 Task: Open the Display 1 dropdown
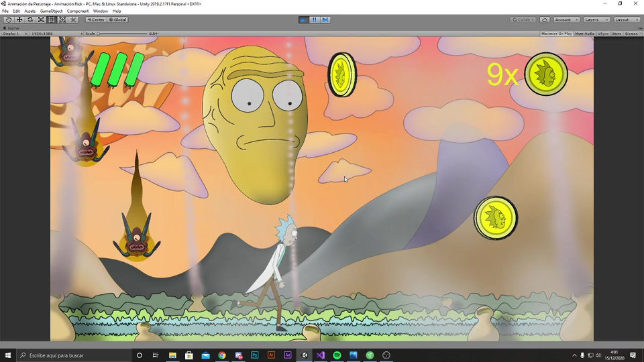15,34
